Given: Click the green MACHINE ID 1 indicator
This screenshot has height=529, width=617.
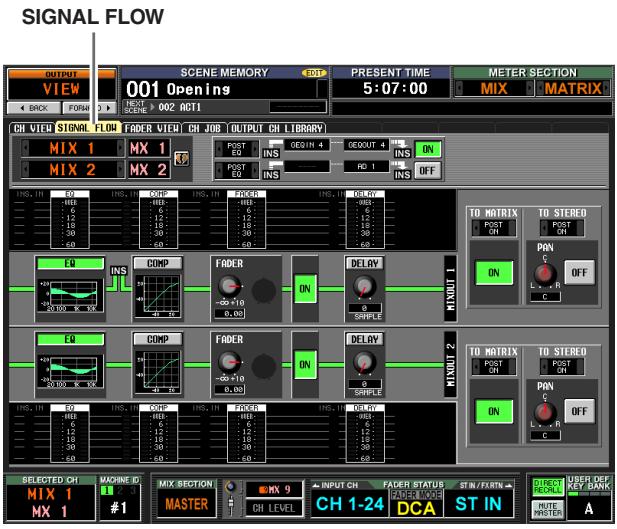Looking at the screenshot, I should click(x=106, y=490).
